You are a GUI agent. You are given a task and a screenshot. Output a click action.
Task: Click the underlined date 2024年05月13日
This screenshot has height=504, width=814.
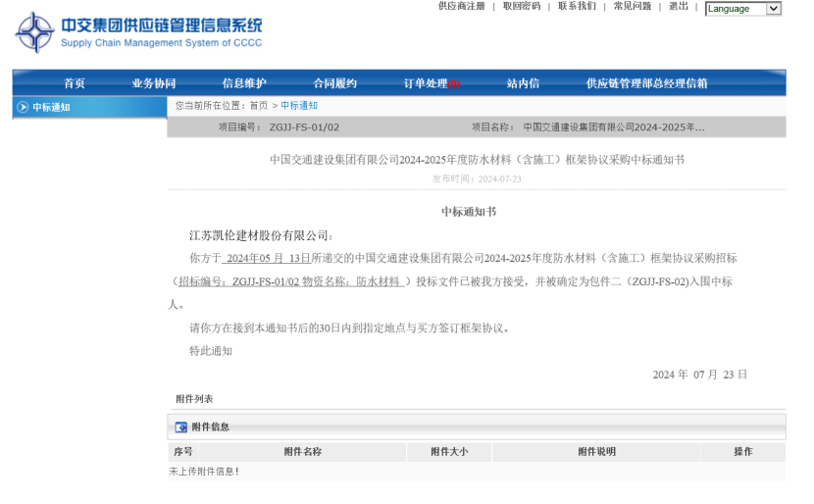click(x=267, y=258)
